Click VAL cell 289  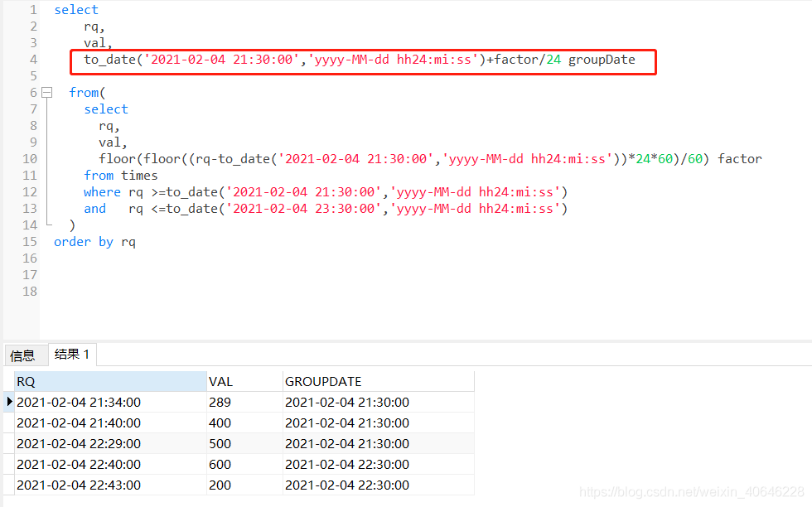244,403
